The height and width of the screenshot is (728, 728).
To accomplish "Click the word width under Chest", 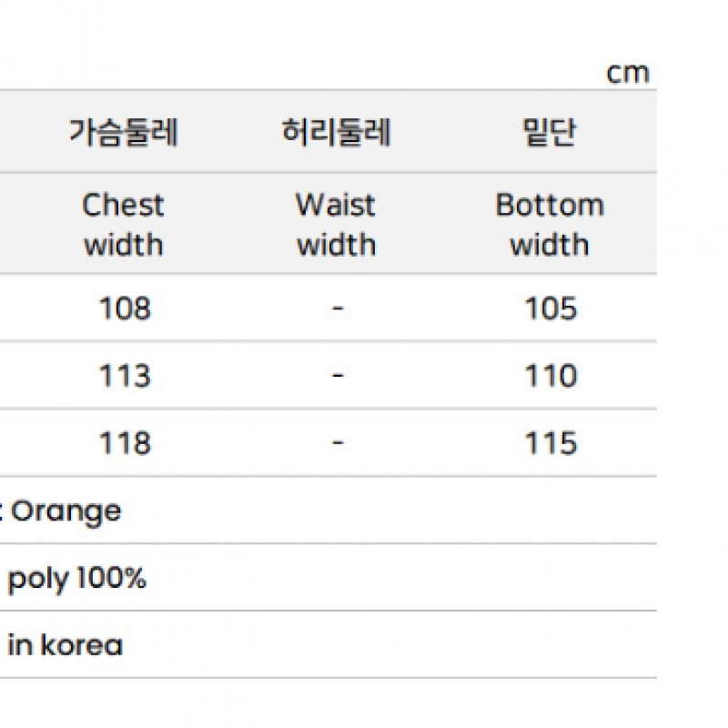I will [124, 245].
